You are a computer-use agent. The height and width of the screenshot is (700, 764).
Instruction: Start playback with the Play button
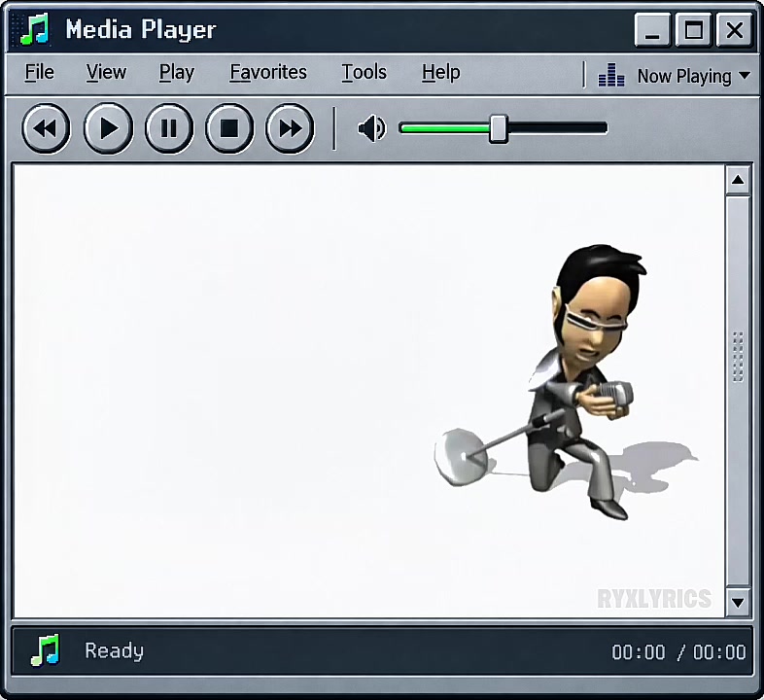coord(108,128)
